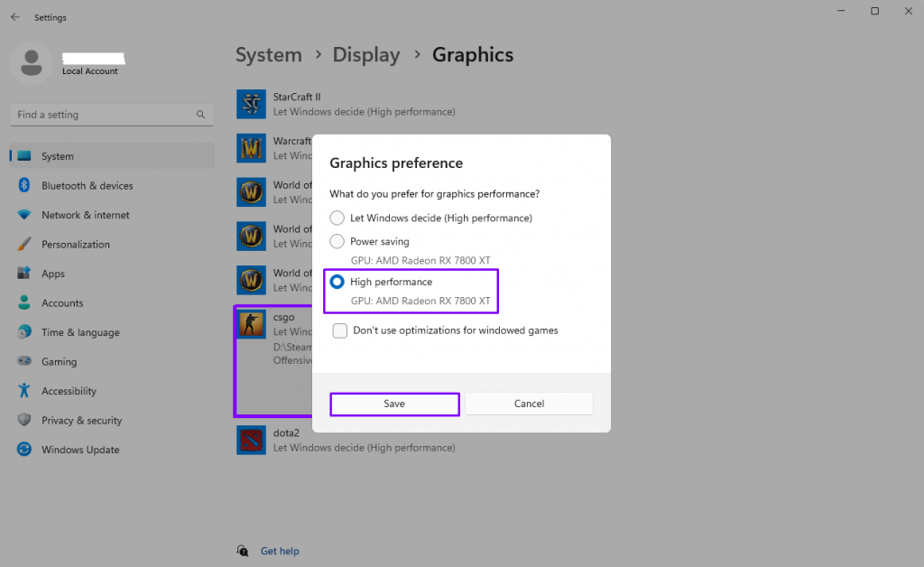Cancel the Graphics preference dialog
Screen dimensions: 924x567
tap(529, 404)
